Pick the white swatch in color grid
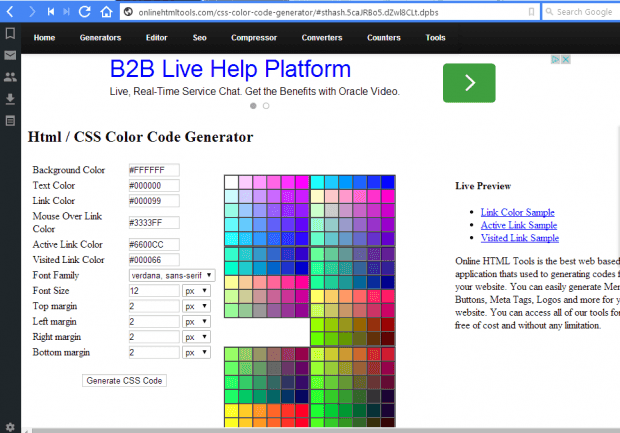This screenshot has width=620, height=433. pyautogui.click(x=231, y=182)
